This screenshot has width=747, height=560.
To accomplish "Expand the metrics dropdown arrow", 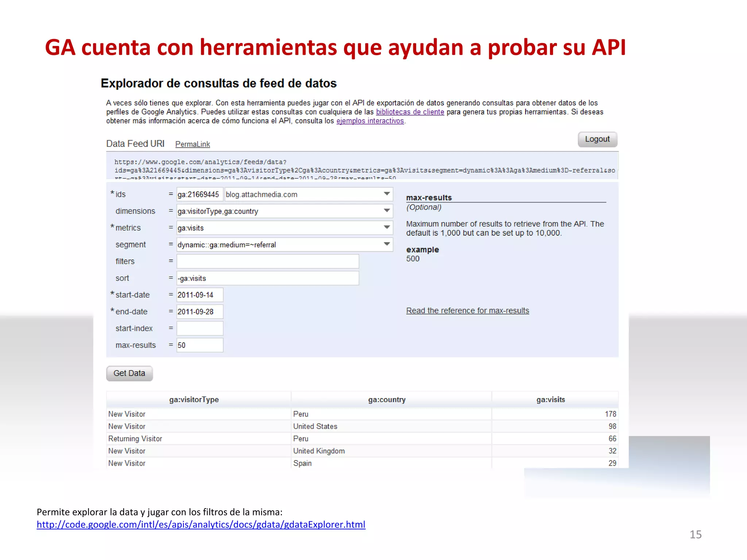I will 387,227.
